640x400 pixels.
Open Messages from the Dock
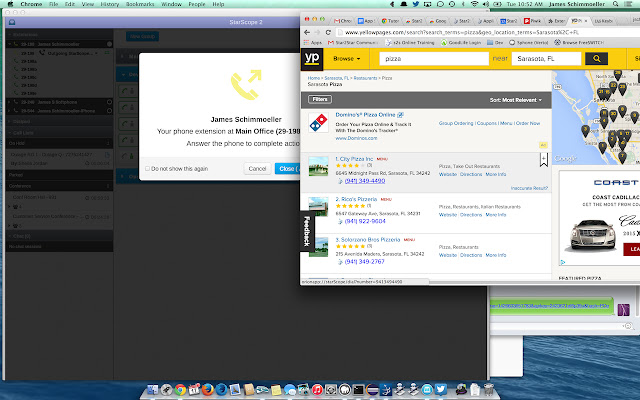pos(290,390)
